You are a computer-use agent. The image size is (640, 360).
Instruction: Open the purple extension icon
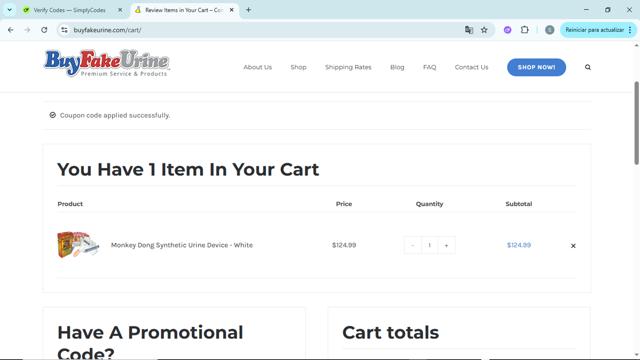point(507,30)
